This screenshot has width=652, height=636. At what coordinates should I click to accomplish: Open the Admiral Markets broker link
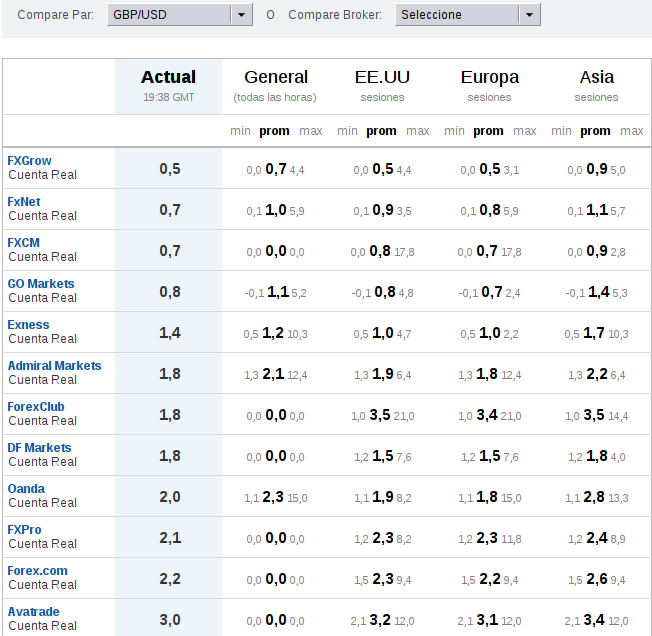click(54, 366)
